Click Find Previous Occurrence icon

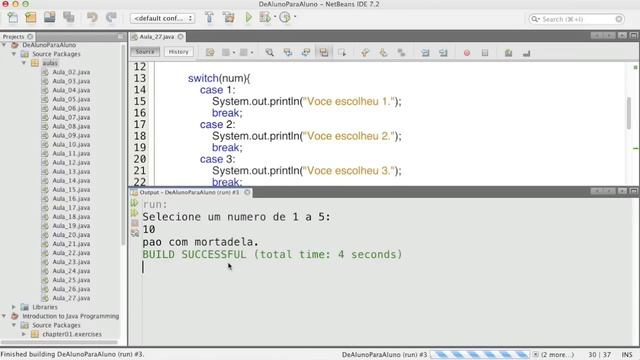[288, 53]
